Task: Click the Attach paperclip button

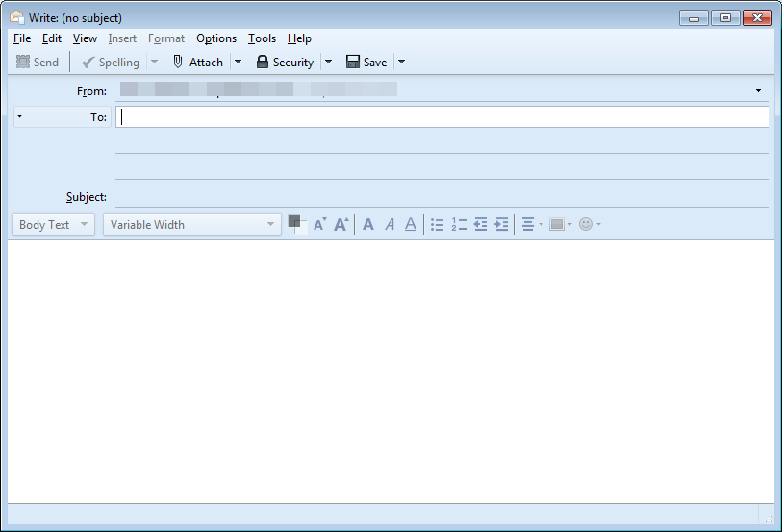Action: pos(197,63)
